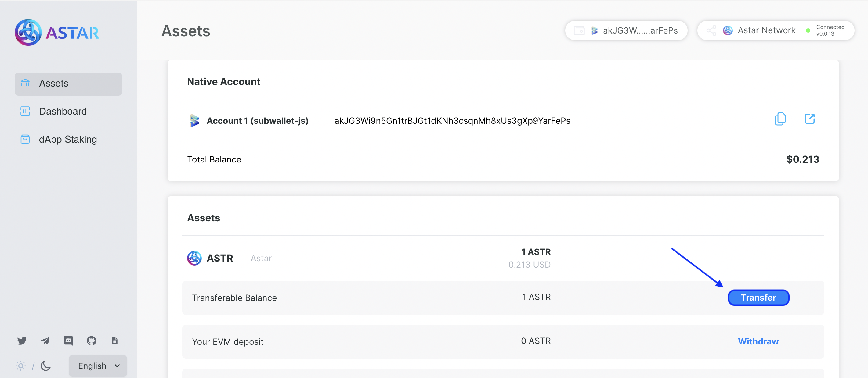
Task: Expand the English language dropdown
Action: tap(98, 366)
